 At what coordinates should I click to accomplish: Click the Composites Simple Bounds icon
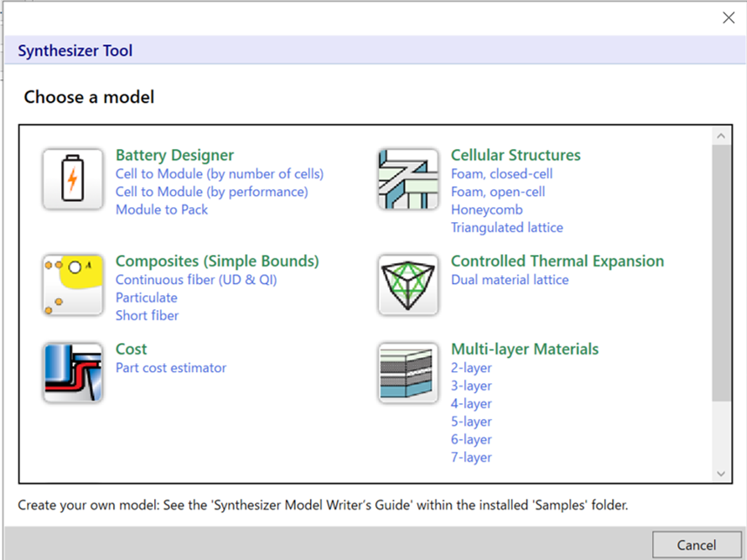coord(73,285)
